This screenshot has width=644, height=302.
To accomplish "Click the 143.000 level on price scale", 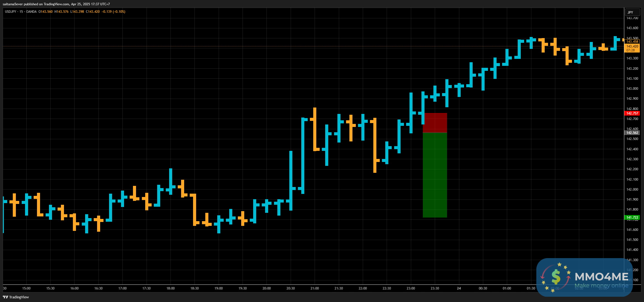I will point(632,89).
